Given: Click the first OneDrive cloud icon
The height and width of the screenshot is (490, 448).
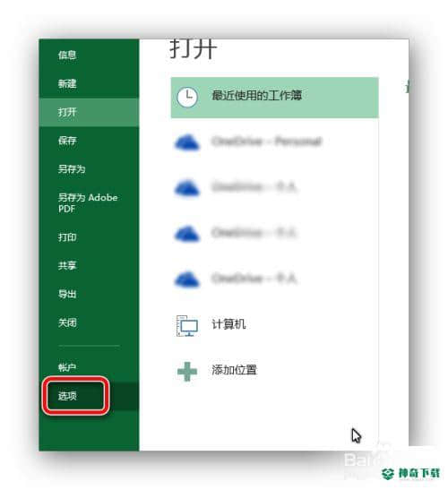Looking at the screenshot, I should click(187, 142).
